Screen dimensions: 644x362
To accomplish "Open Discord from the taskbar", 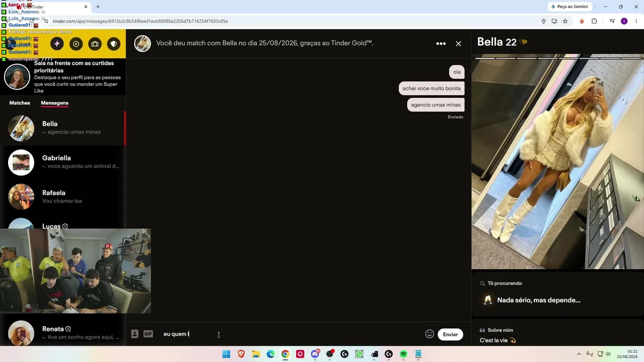I will coord(315,354).
